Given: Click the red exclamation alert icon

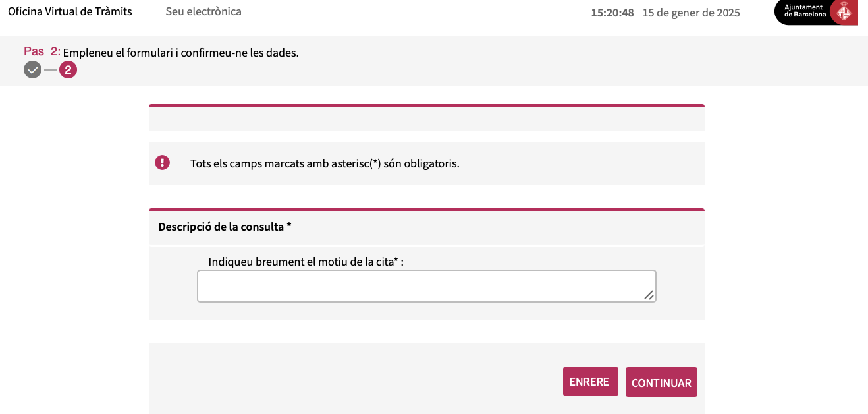Looking at the screenshot, I should [162, 163].
